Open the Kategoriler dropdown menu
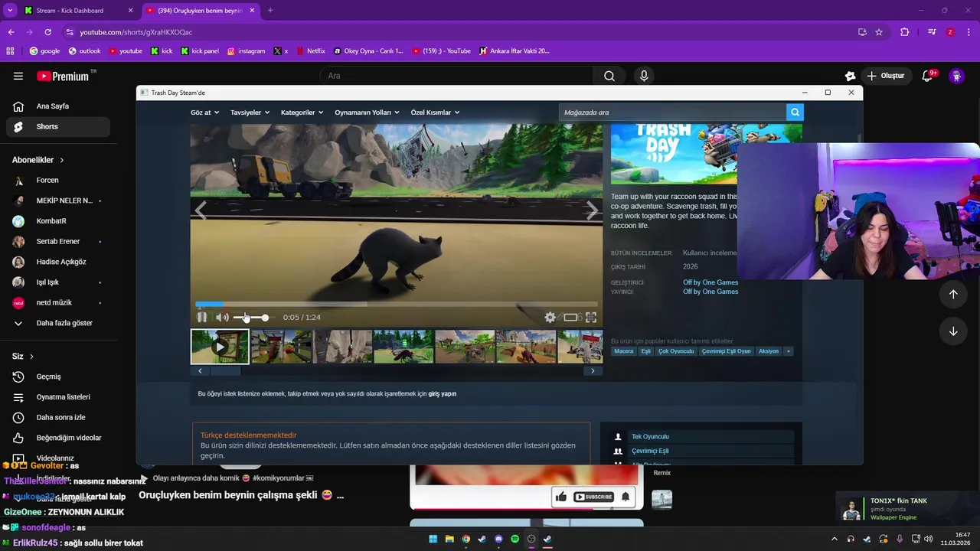The height and width of the screenshot is (551, 980). (x=302, y=112)
